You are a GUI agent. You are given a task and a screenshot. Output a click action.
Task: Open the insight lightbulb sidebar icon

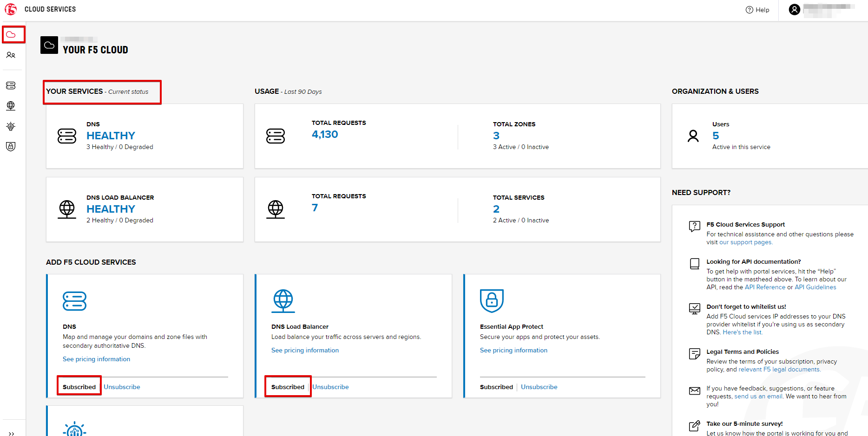tap(11, 126)
